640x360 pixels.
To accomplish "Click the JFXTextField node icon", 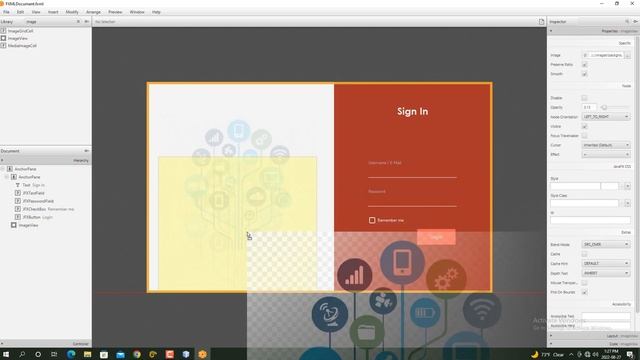I will tap(18, 193).
